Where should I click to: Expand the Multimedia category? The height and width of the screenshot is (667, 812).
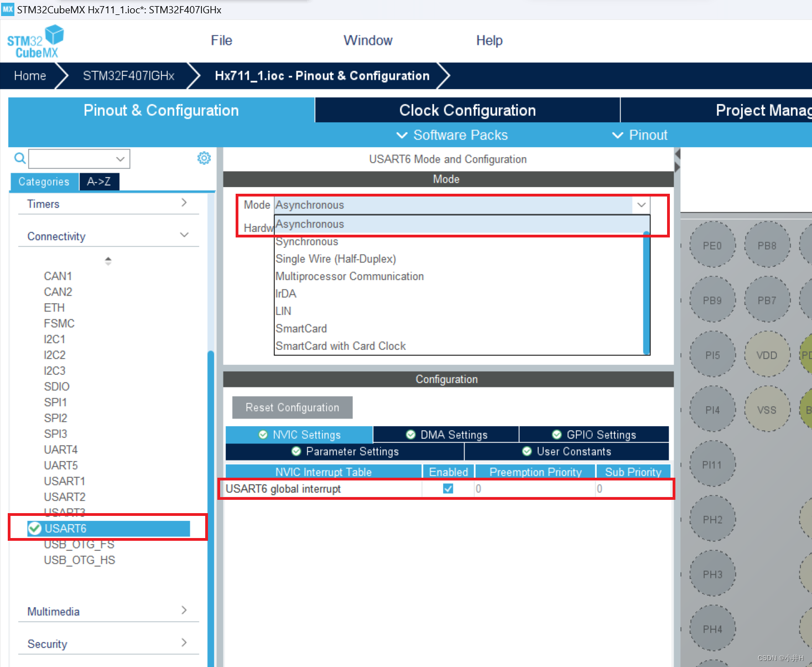tap(108, 611)
